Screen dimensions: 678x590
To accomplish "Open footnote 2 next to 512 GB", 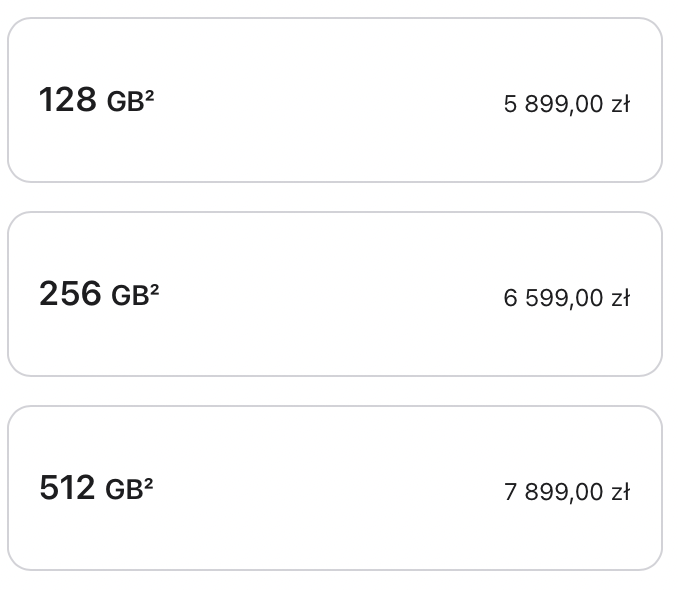I will tap(149, 483).
